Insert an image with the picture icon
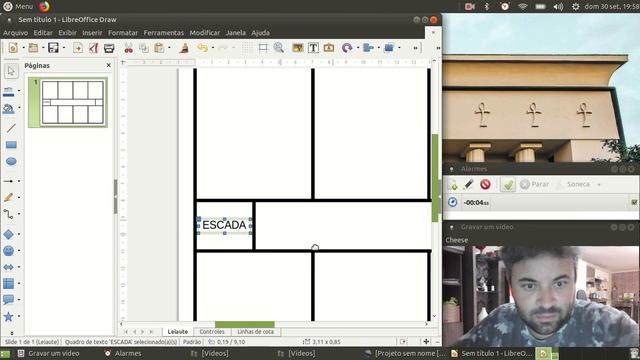 (298, 48)
